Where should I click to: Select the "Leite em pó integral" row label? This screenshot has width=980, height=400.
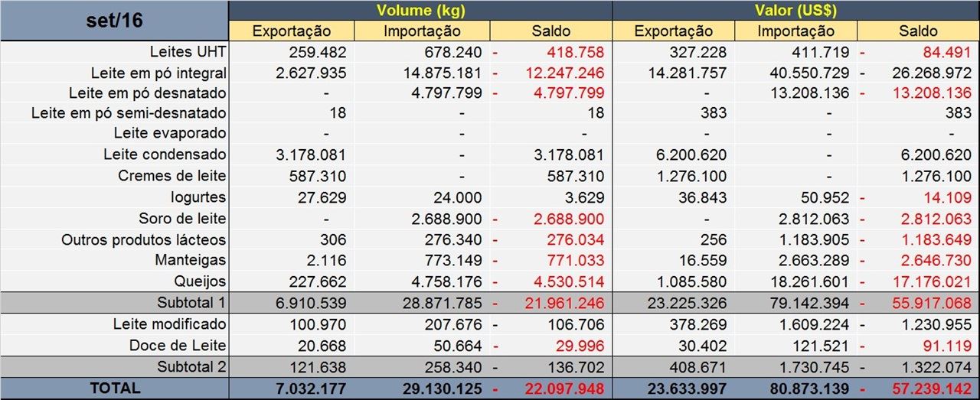pyautogui.click(x=158, y=73)
